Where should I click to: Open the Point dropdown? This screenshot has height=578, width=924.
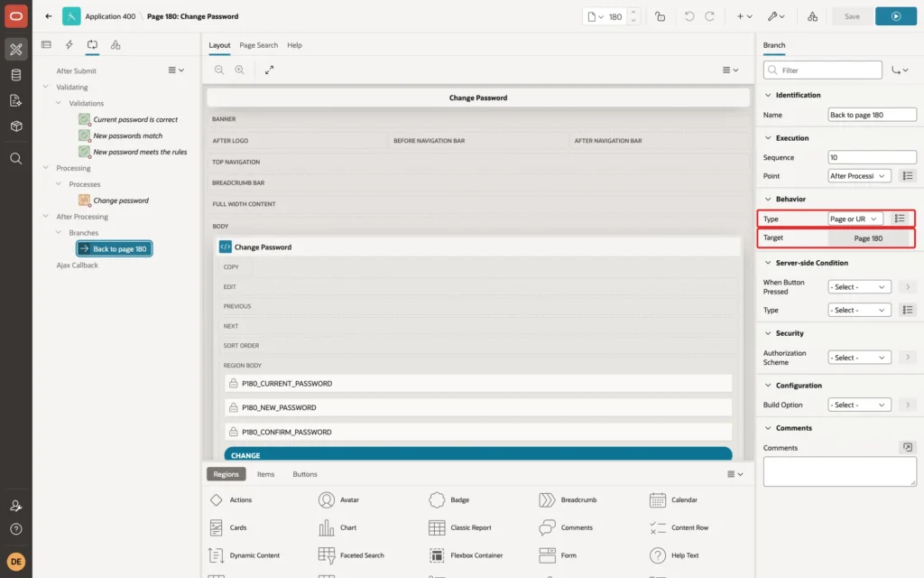pos(859,176)
